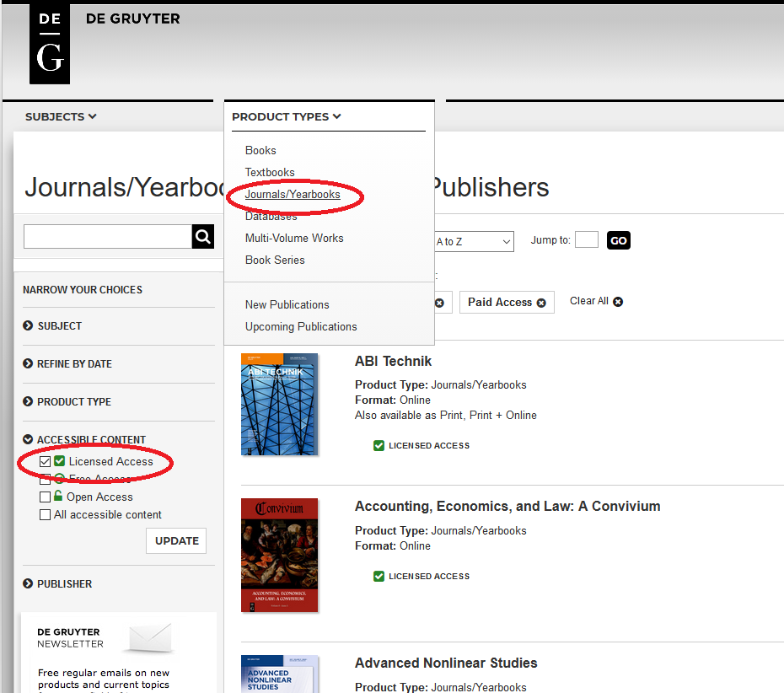Viewport: 784px width, 693px height.
Task: Open the ABI Technik title link
Action: pyautogui.click(x=393, y=361)
